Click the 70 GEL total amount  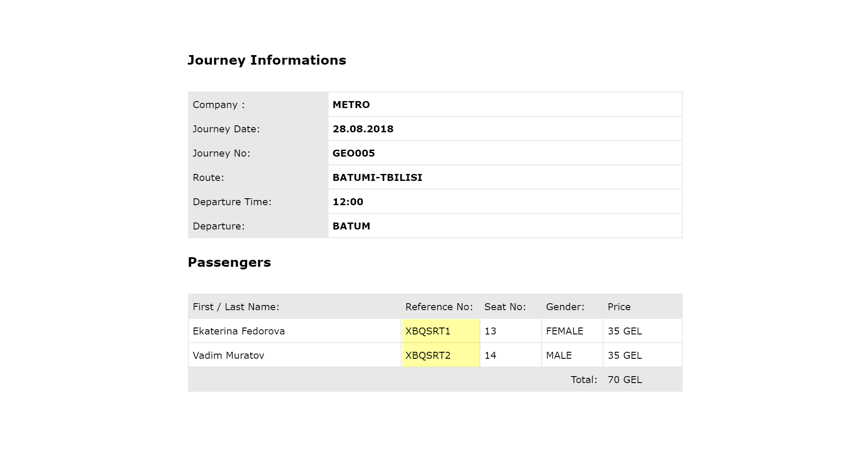(625, 380)
